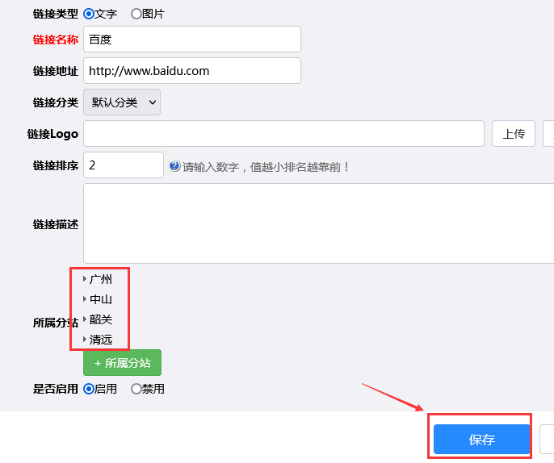
Task: Choose the 启用 radio option
Action: 88,389
